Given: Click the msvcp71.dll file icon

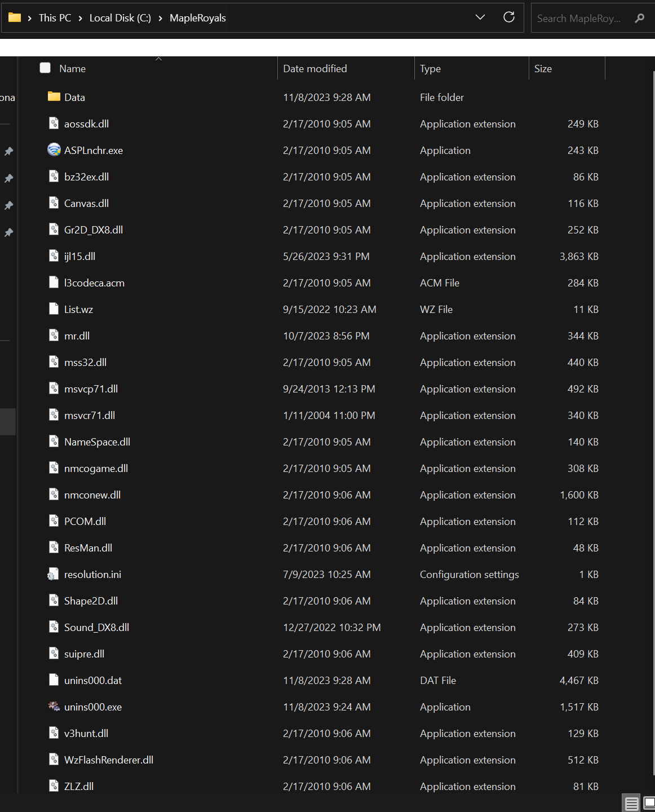Looking at the screenshot, I should tap(54, 389).
